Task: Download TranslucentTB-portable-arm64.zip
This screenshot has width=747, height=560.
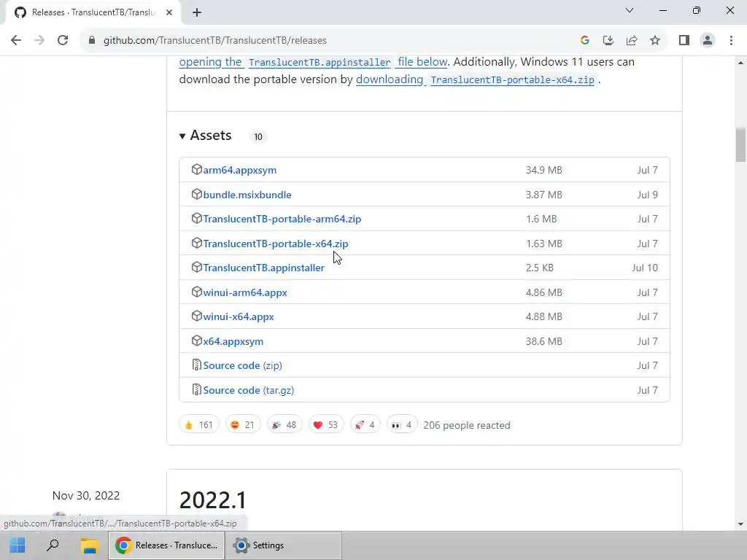Action: (282, 219)
